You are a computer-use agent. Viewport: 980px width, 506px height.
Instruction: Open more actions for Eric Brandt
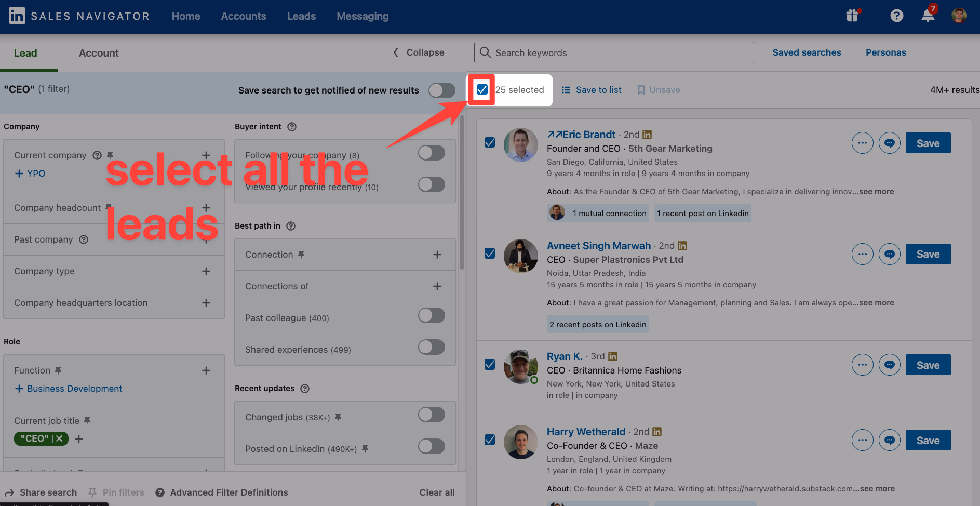pyautogui.click(x=863, y=143)
